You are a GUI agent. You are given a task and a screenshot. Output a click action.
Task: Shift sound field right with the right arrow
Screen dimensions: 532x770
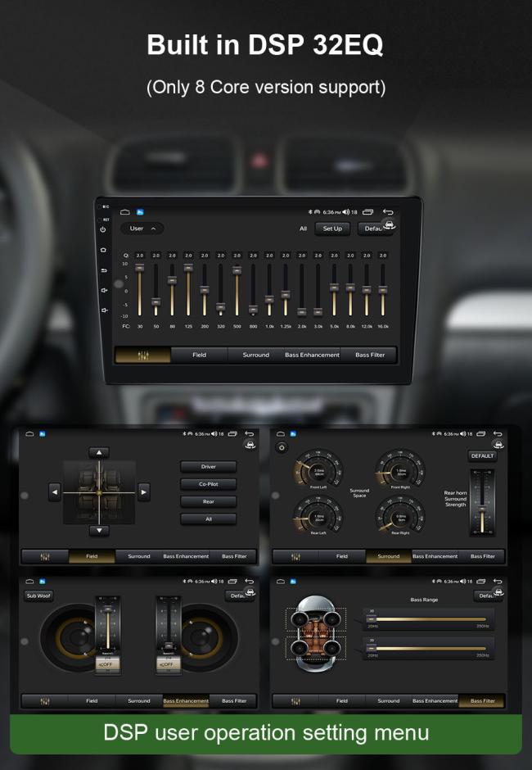click(144, 491)
